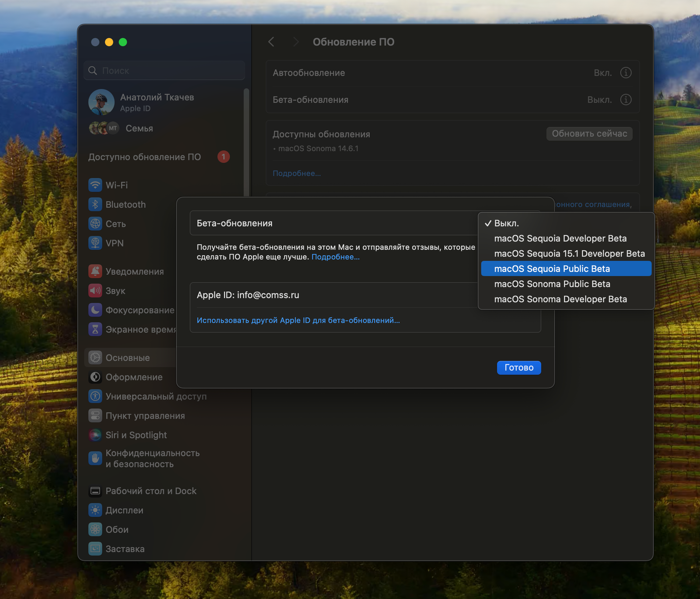Click the green zoom window button
This screenshot has width=700, height=599.
coord(123,42)
